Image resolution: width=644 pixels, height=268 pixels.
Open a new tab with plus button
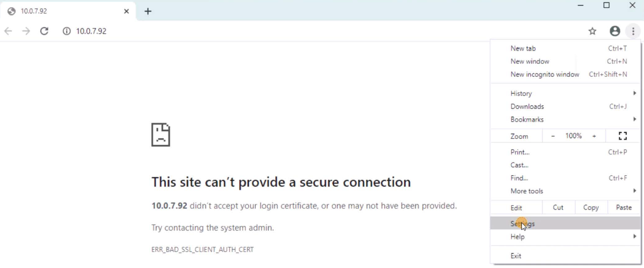pyautogui.click(x=148, y=11)
